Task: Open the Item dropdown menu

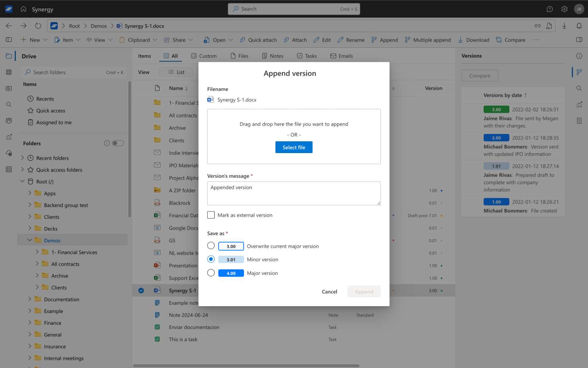Action: coord(67,40)
